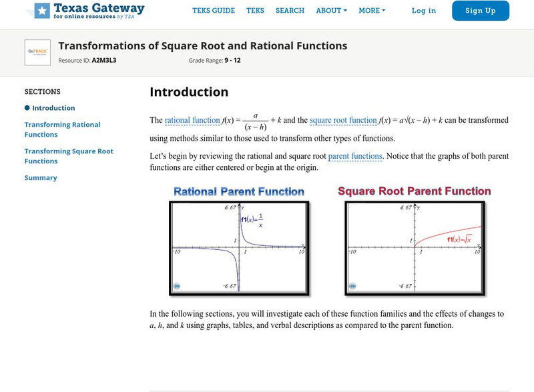Open the ABOUT dropdown menu

coord(330,11)
